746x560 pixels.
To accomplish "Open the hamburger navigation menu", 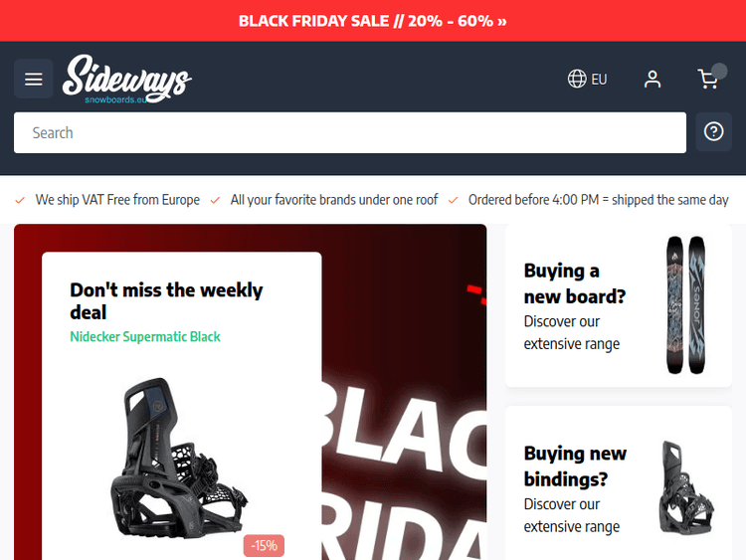I will (33, 79).
